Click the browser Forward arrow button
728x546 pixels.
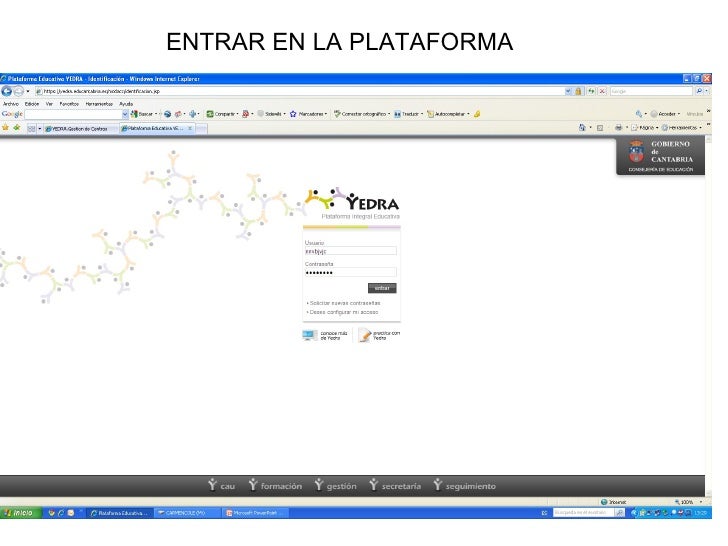click(19, 91)
